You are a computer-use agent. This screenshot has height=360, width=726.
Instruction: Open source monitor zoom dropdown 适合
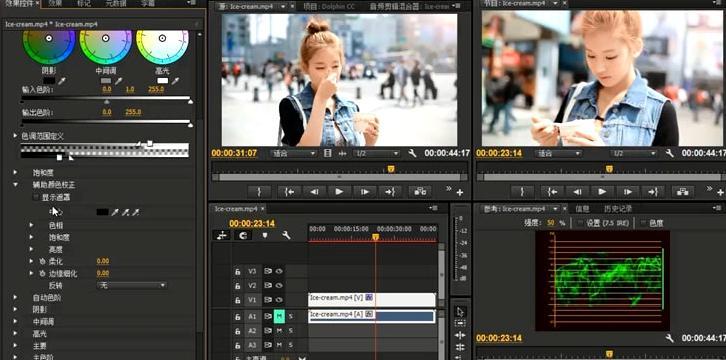(x=293, y=153)
